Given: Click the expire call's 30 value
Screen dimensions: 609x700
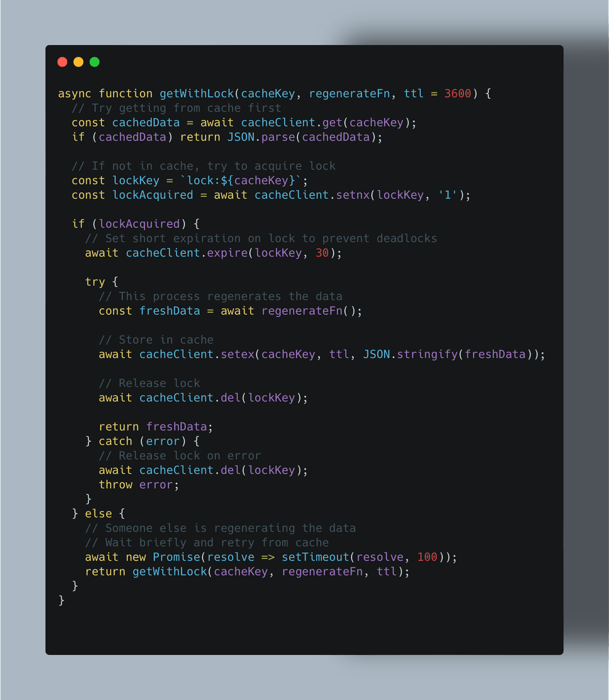Looking at the screenshot, I should point(322,253).
